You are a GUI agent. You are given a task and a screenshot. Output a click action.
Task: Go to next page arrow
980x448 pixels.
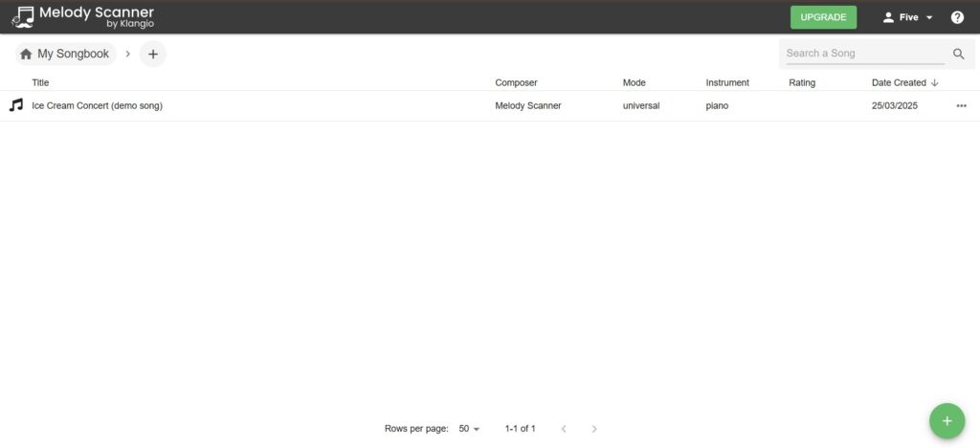click(593, 429)
